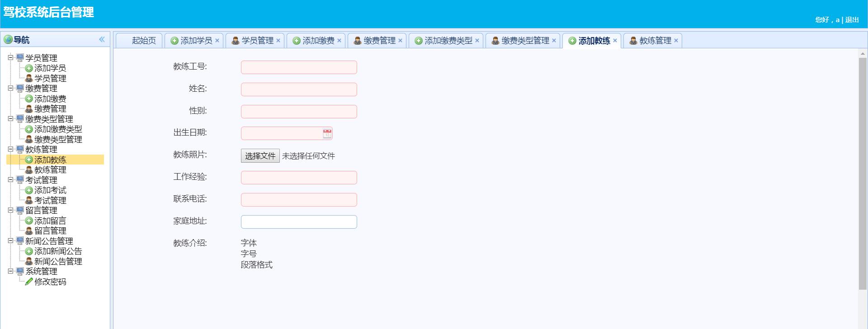The height and width of the screenshot is (329, 868).
Task: Click the 联系电话 input field
Action: [x=299, y=200]
